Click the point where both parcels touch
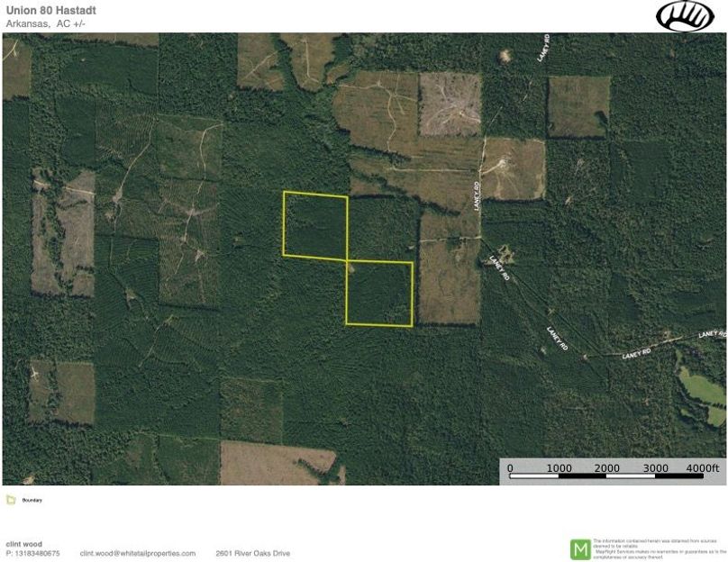 pyautogui.click(x=348, y=260)
